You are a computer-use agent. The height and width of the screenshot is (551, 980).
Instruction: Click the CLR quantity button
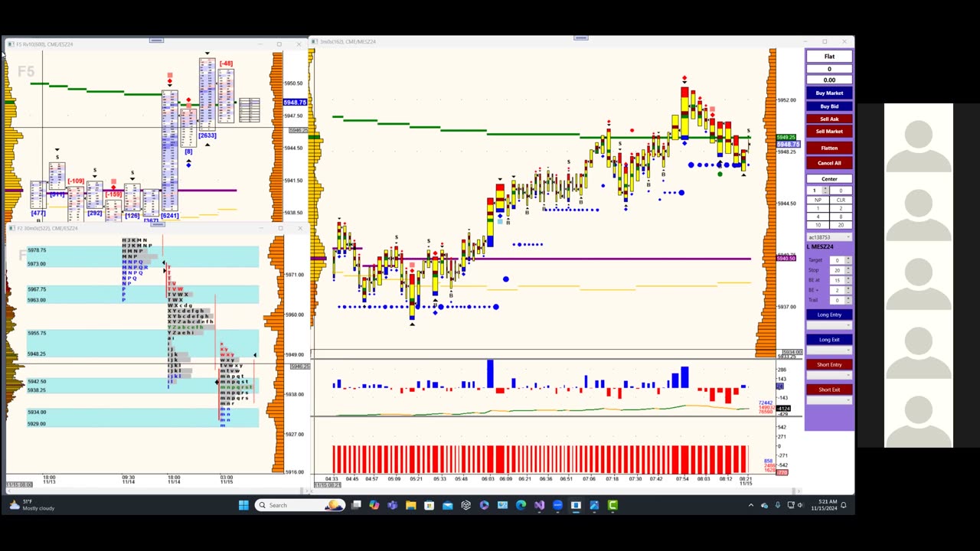coord(841,200)
